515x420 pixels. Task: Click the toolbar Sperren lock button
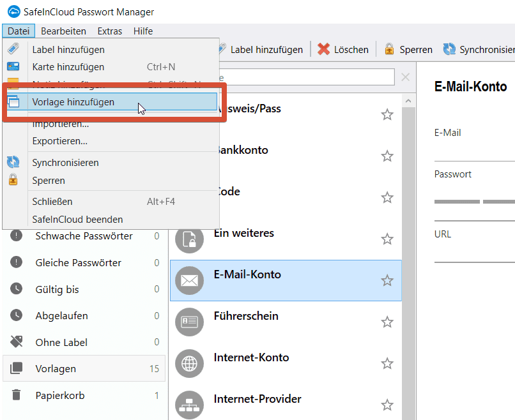click(x=408, y=50)
